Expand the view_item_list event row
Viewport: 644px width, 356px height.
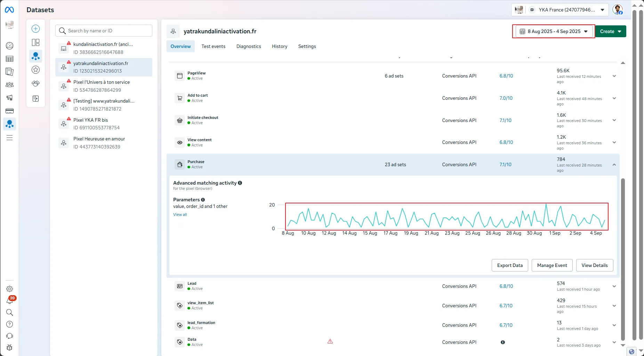pos(614,306)
